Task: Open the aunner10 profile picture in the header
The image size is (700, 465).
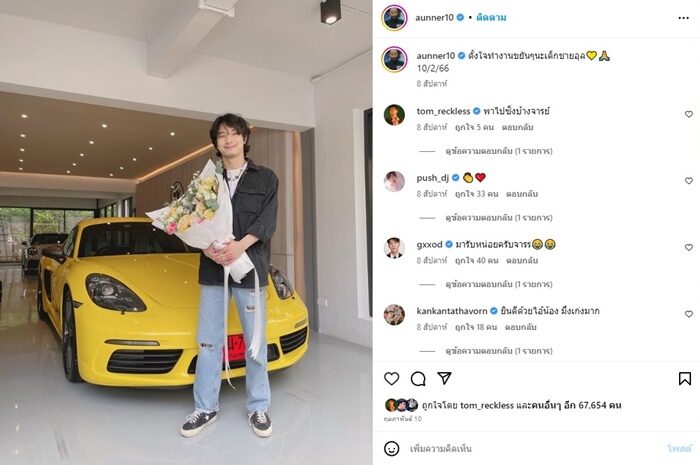Action: point(394,18)
